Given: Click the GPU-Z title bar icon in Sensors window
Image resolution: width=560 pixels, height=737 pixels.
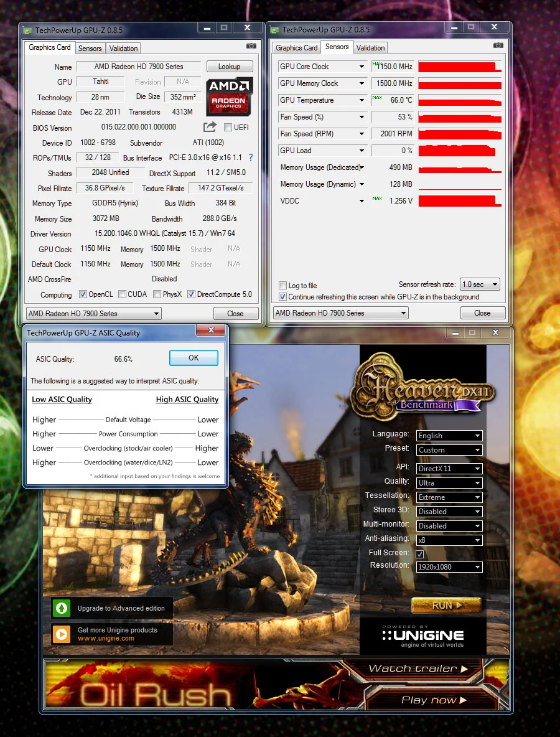Looking at the screenshot, I should tap(275, 30).
